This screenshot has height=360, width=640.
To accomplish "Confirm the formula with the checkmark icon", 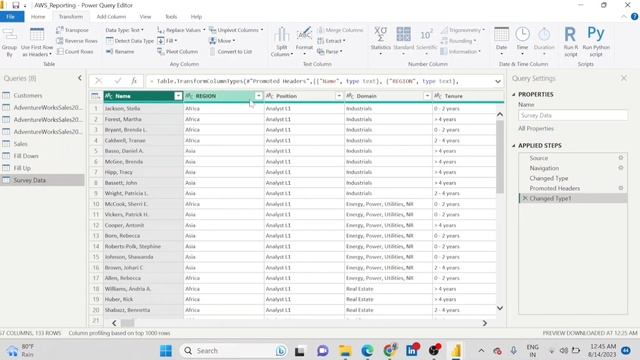I will 118,81.
